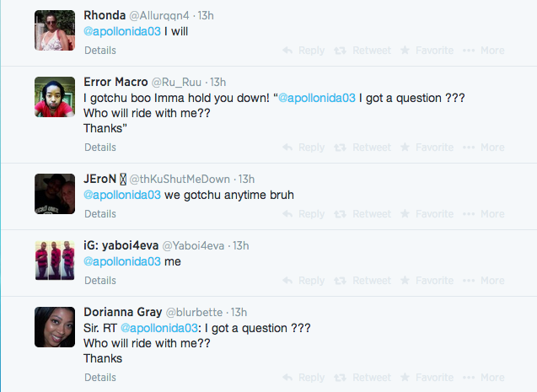Click Rhonda's profile picture

(57, 31)
